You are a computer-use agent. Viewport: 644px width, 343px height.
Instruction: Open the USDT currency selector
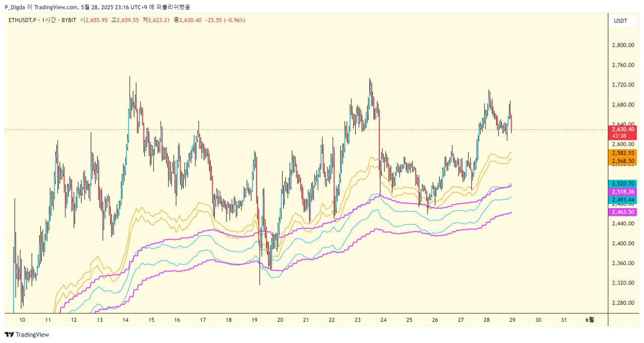coord(620,21)
